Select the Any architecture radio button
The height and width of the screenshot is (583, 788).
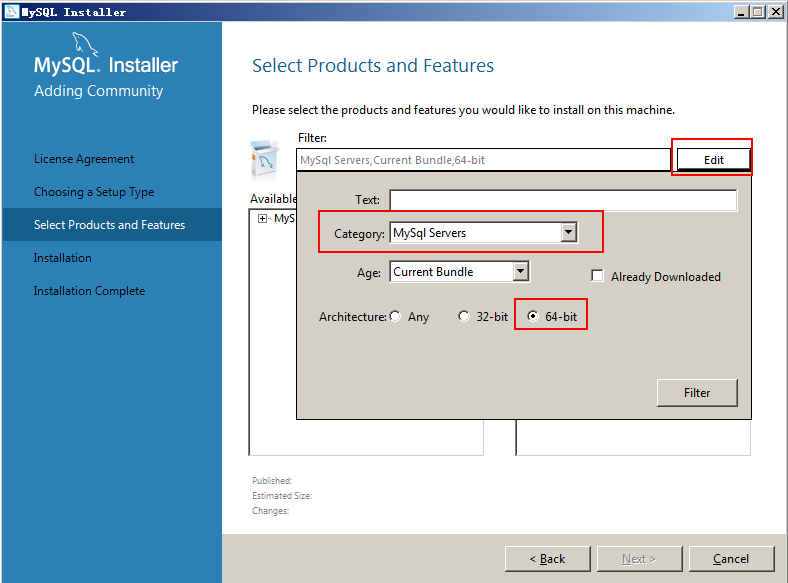coord(396,316)
